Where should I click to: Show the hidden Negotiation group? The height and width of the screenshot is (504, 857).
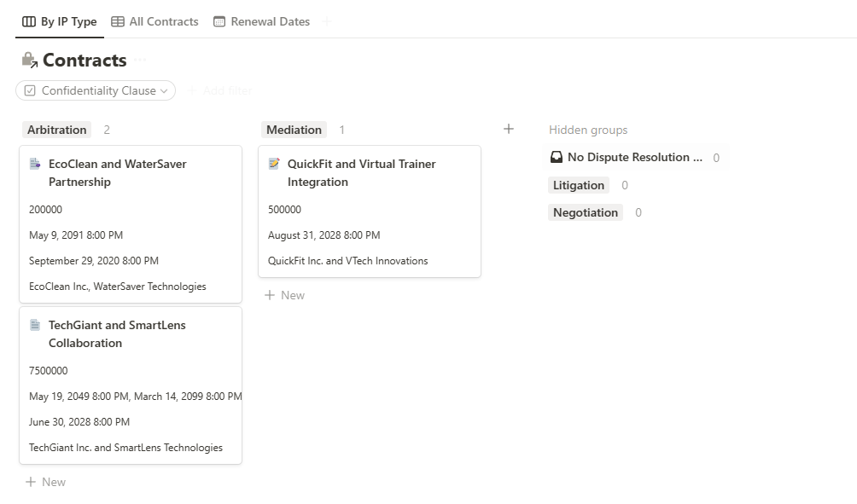click(x=586, y=212)
